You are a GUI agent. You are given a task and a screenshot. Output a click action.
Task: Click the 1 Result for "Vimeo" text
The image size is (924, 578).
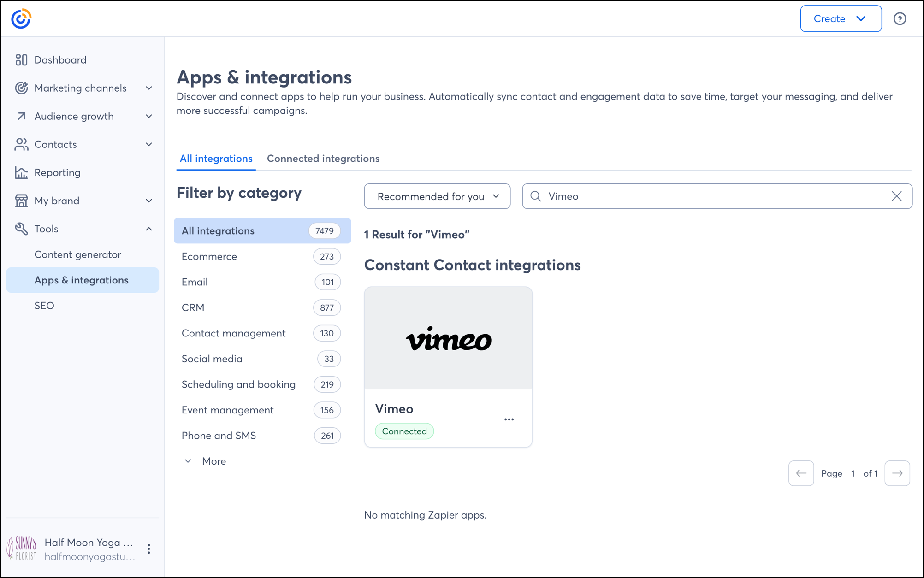click(417, 235)
